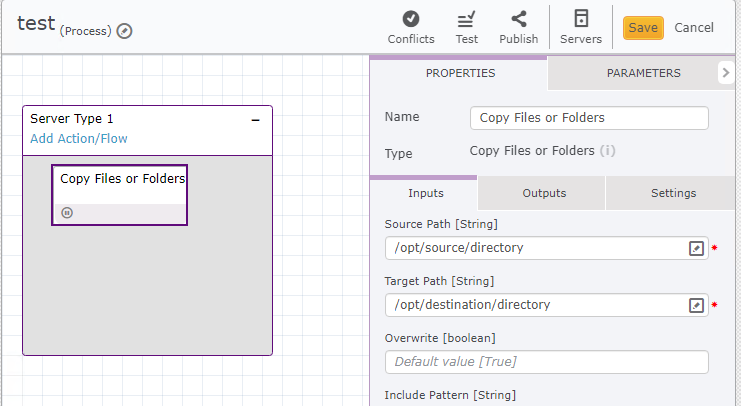Collapse the Server Type 1 container
741x406 pixels.
[x=255, y=119]
